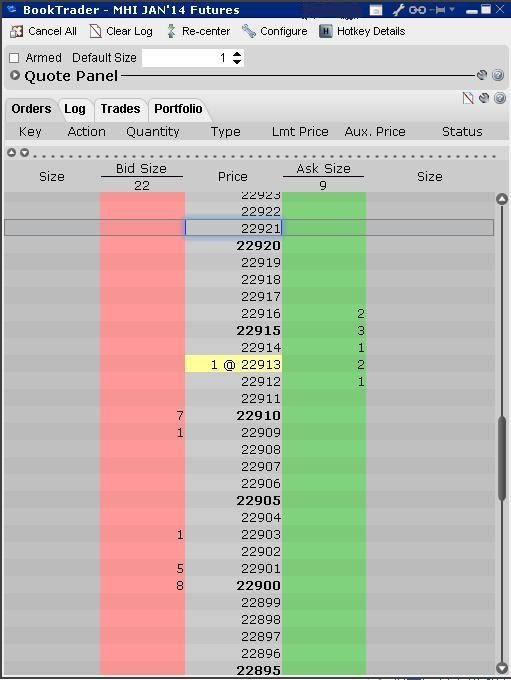Open the Quote Panel help question-mark icon
Viewport: 511px width, 680px height.
point(498,75)
